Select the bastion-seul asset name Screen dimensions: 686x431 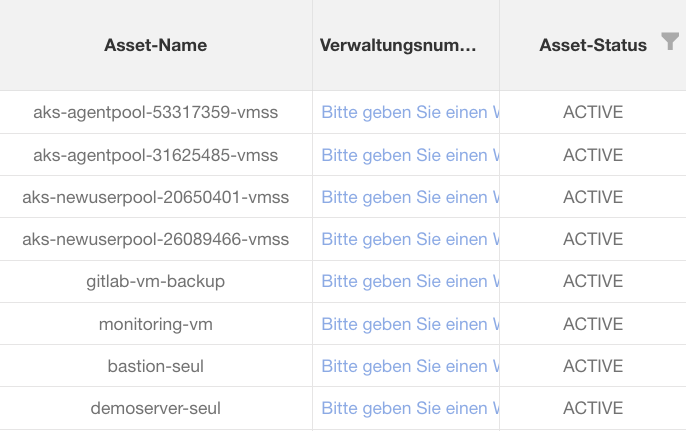[x=155, y=366]
